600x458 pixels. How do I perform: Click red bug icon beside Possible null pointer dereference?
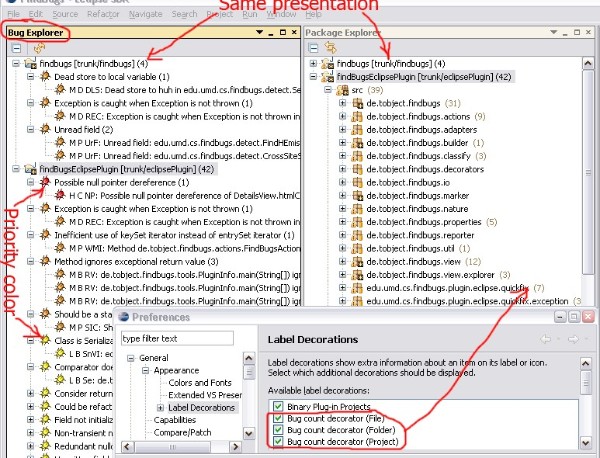coord(45,184)
